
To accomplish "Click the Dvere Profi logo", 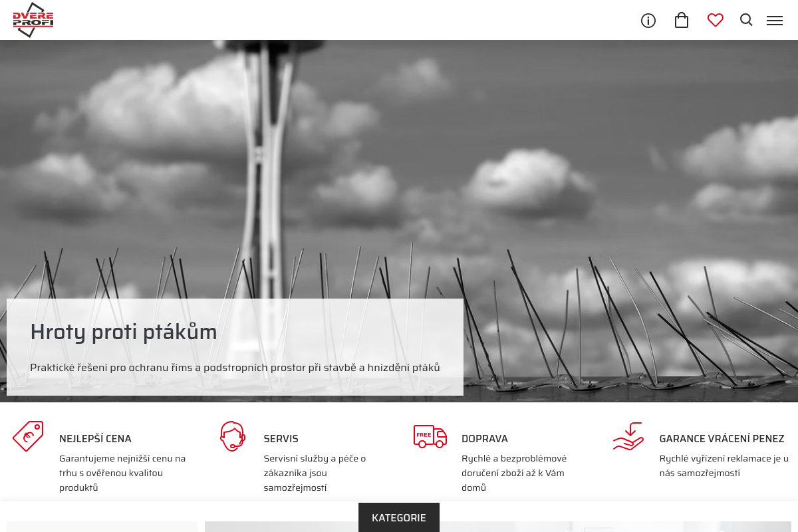I will [x=33, y=20].
